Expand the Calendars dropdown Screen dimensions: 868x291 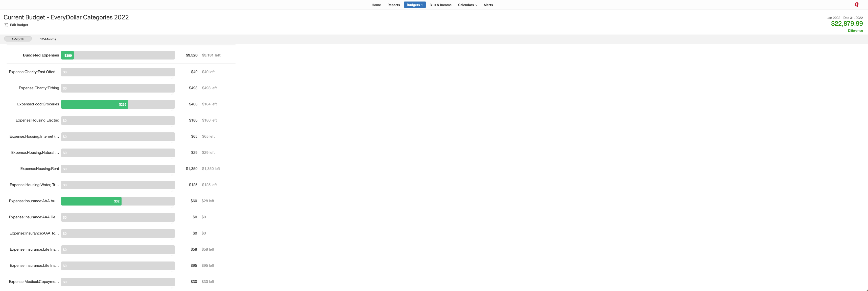[467, 5]
